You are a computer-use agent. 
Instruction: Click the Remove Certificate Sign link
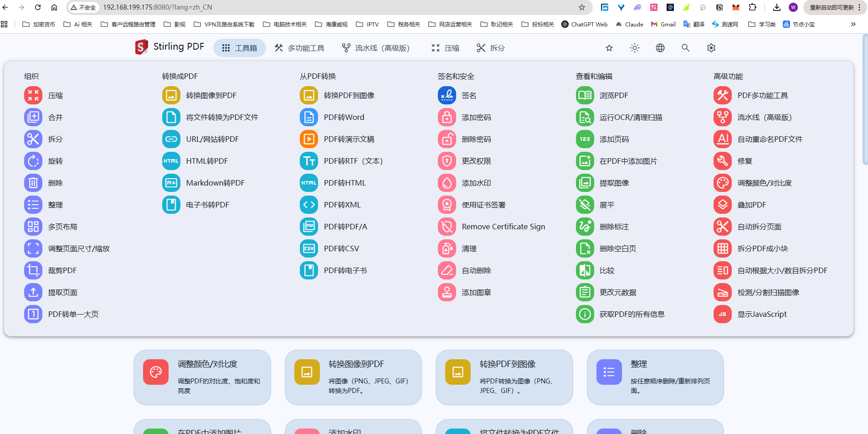[x=503, y=227]
